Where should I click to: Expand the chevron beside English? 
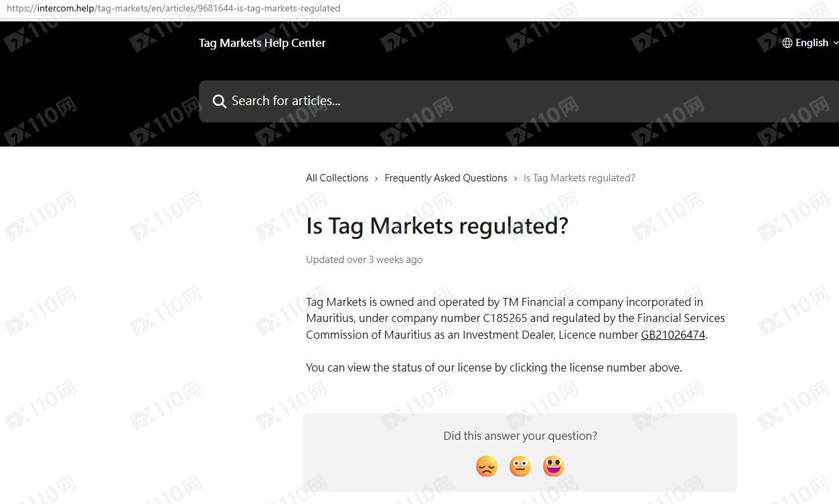click(x=835, y=43)
